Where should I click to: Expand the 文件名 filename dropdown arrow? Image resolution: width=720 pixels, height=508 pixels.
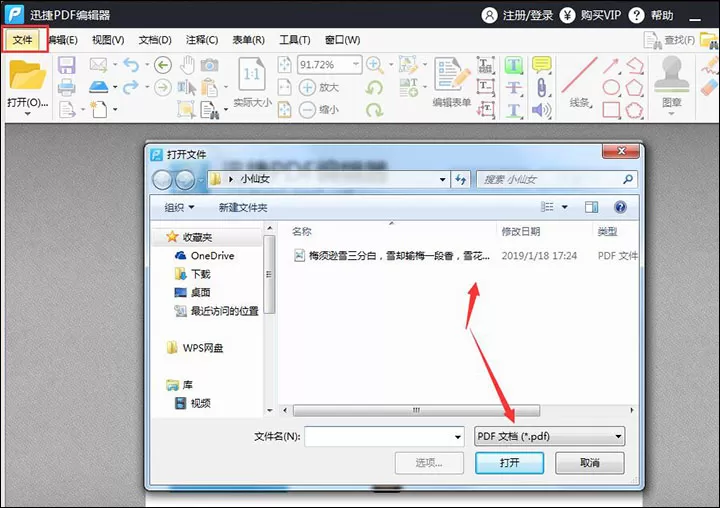[x=457, y=436]
